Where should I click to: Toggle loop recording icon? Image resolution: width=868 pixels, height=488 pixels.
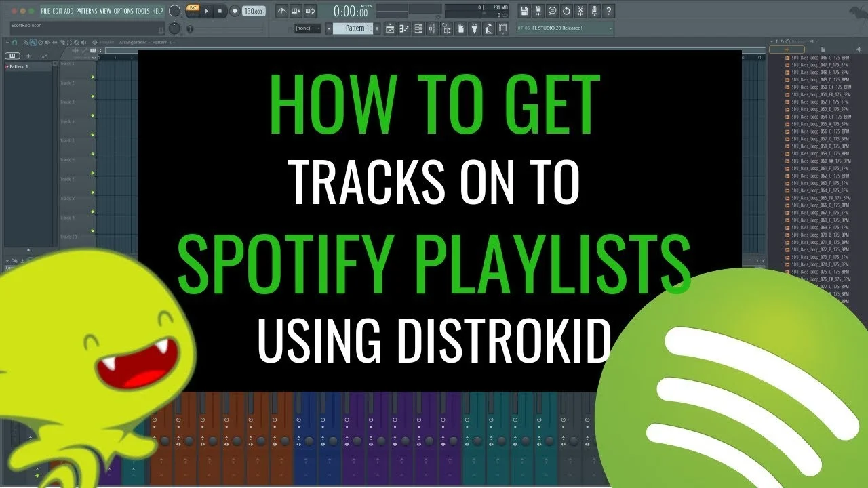[x=310, y=11]
